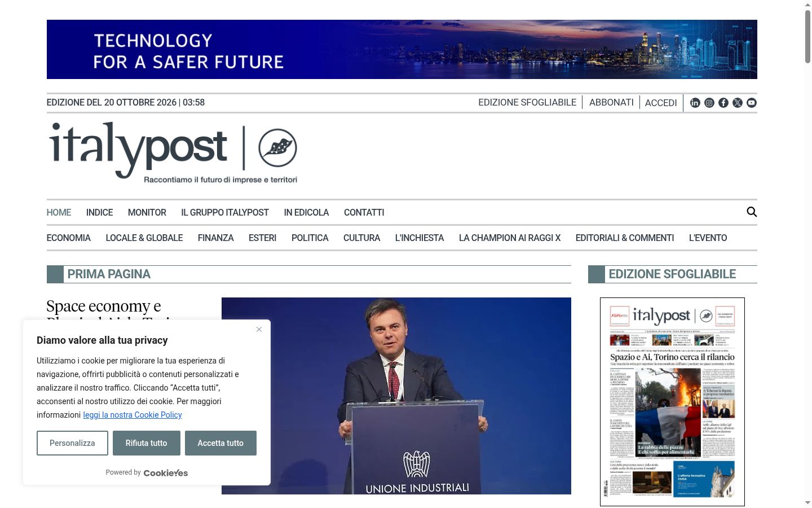Open the L'EVENTO section
Screen dimensions: 812x508
click(x=708, y=238)
